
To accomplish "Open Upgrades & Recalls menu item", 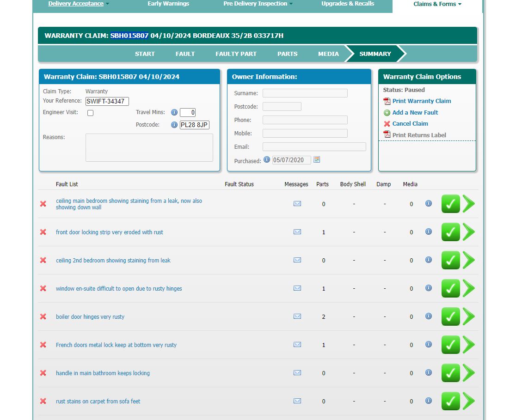I will [x=348, y=4].
